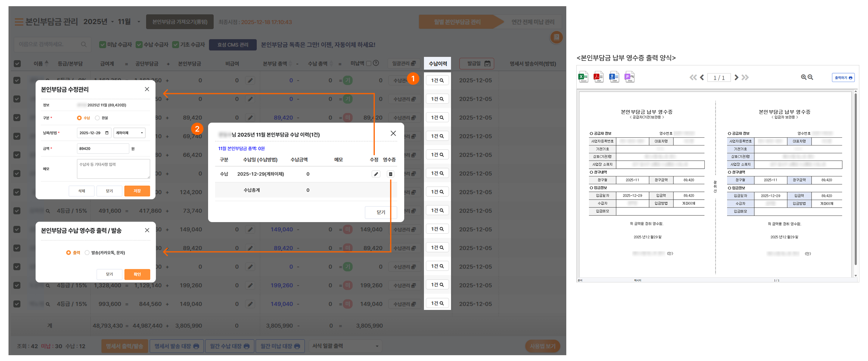Switch to 월별 본인부담금 관리 tab
The image size is (868, 361).
point(457,22)
